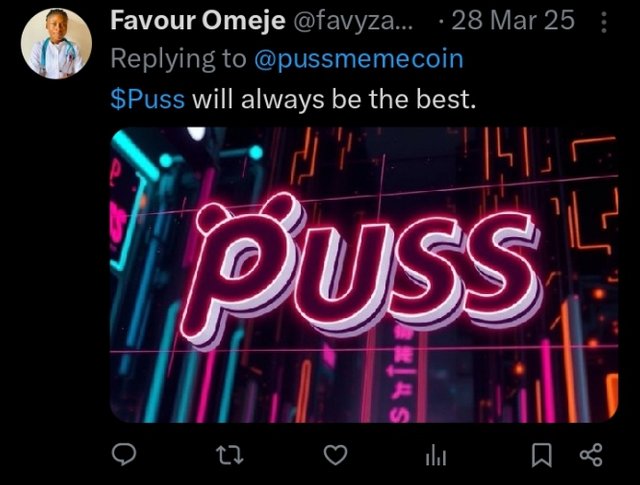This screenshot has width=640, height=485.
Task: Click the Favour Omeje display name
Action: tap(198, 20)
